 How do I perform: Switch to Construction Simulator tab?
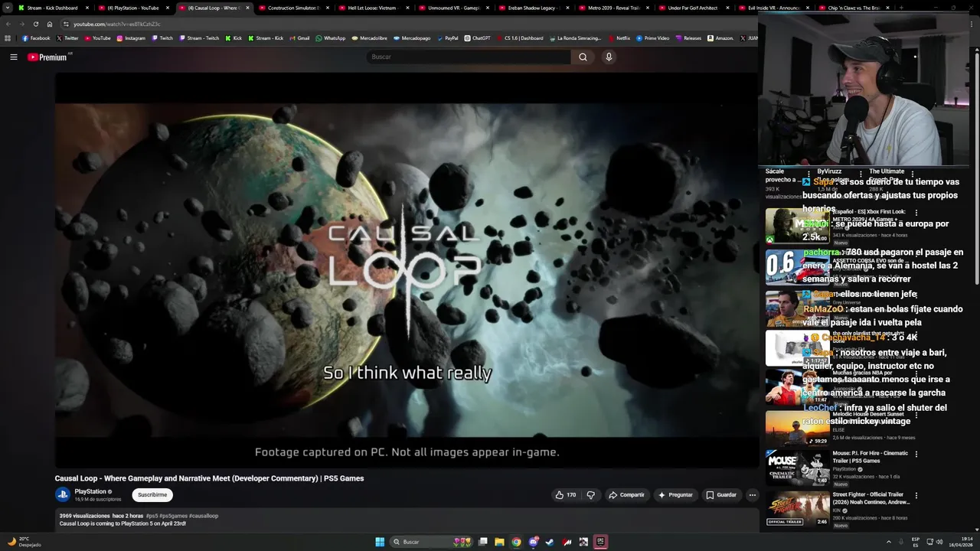(294, 8)
